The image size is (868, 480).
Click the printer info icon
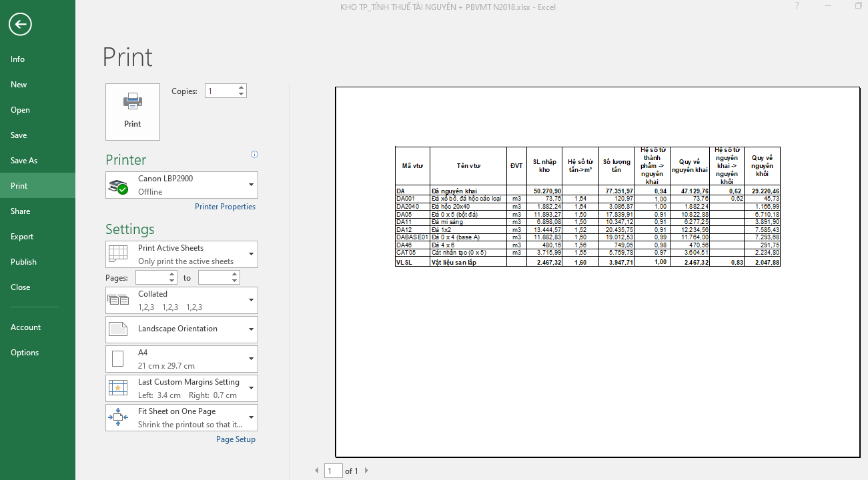[254, 155]
